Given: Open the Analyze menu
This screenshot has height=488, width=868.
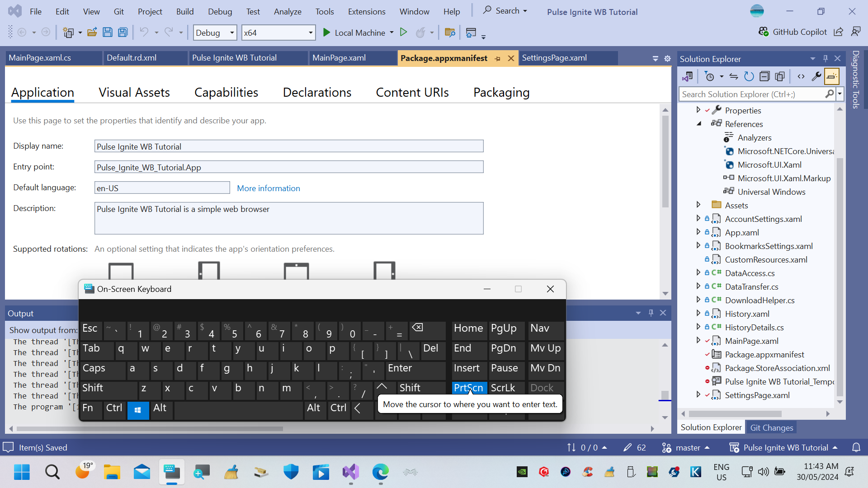Looking at the screenshot, I should pos(288,12).
